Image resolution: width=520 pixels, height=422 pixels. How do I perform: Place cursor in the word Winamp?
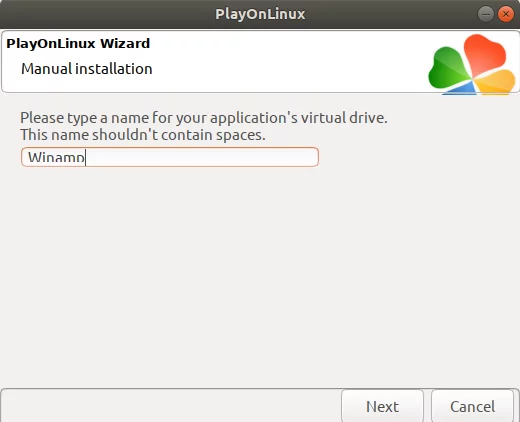(x=56, y=157)
